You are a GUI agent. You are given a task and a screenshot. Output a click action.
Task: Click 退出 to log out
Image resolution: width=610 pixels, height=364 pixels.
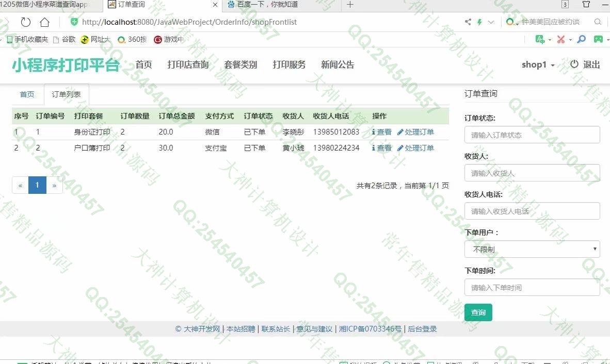pos(585,64)
